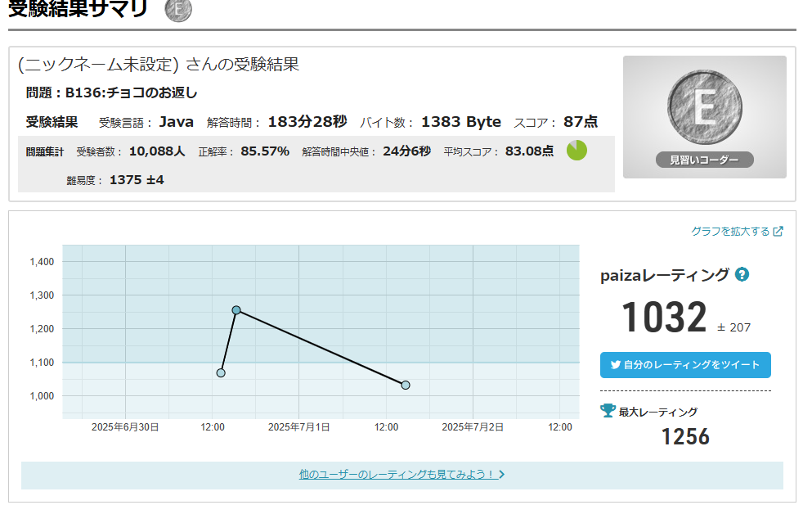Viewport: 812px width, 505px height.
Task: Click the trophy icon beside 最大レーティング
Action: 608,411
